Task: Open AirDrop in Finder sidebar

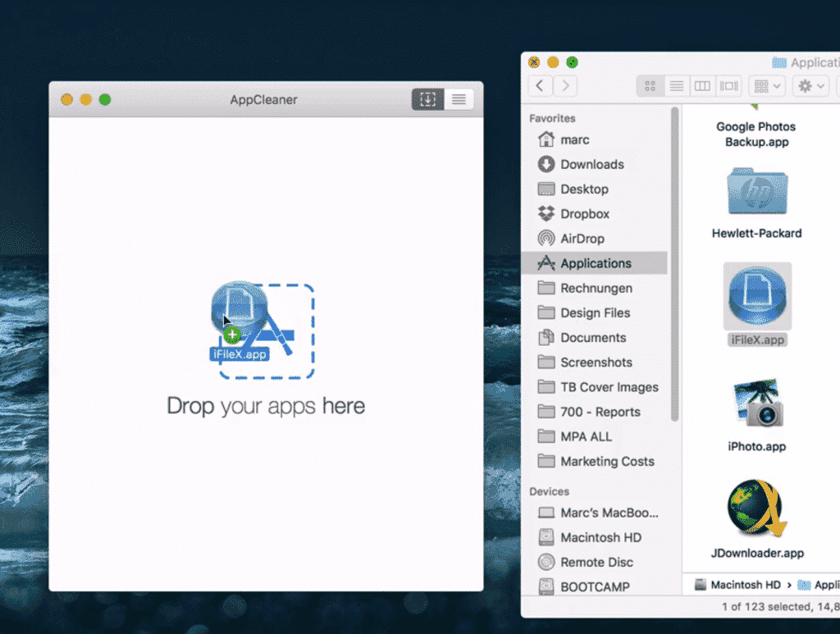Action: pyautogui.click(x=595, y=239)
